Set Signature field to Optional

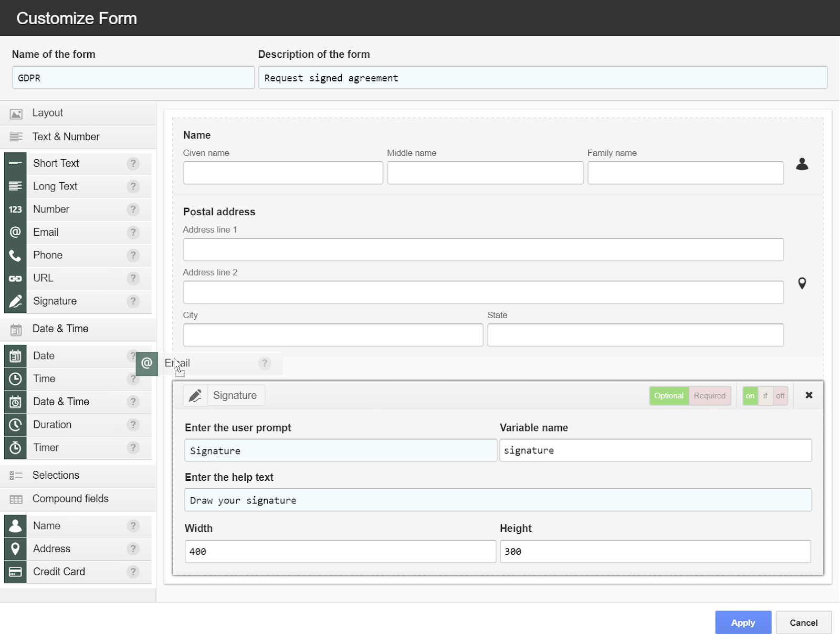(669, 396)
